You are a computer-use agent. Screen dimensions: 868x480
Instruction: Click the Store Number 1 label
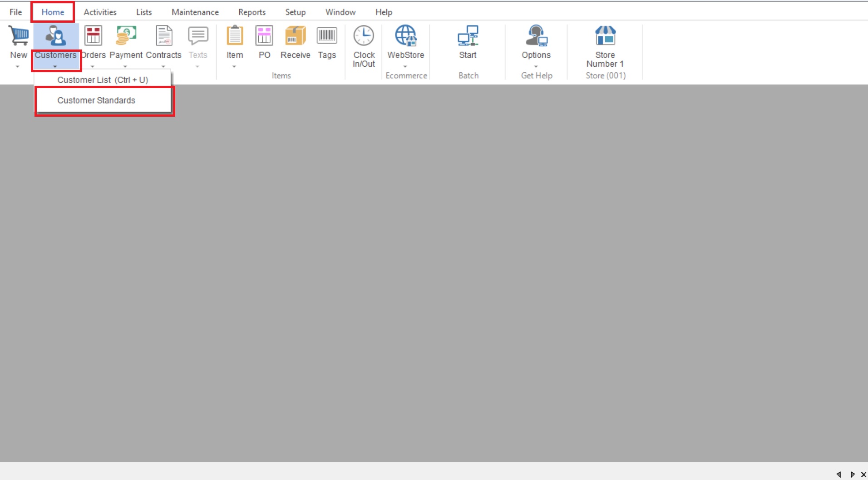click(x=605, y=59)
